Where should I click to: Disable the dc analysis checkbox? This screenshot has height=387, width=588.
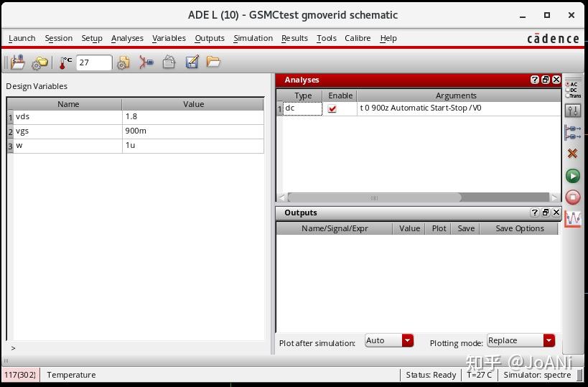[x=332, y=108]
